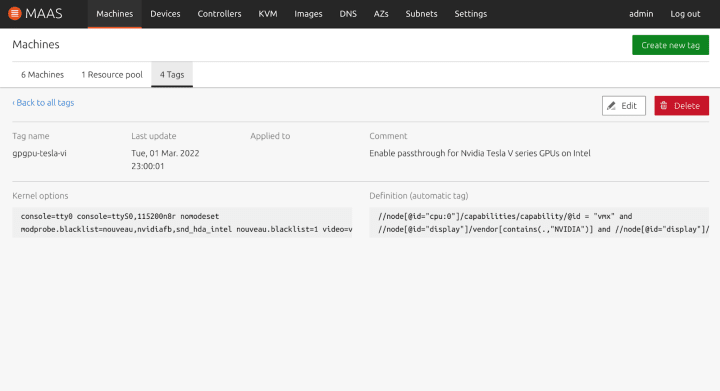This screenshot has height=391, width=720.
Task: Select the 4 Tags tab
Action: click(x=172, y=74)
